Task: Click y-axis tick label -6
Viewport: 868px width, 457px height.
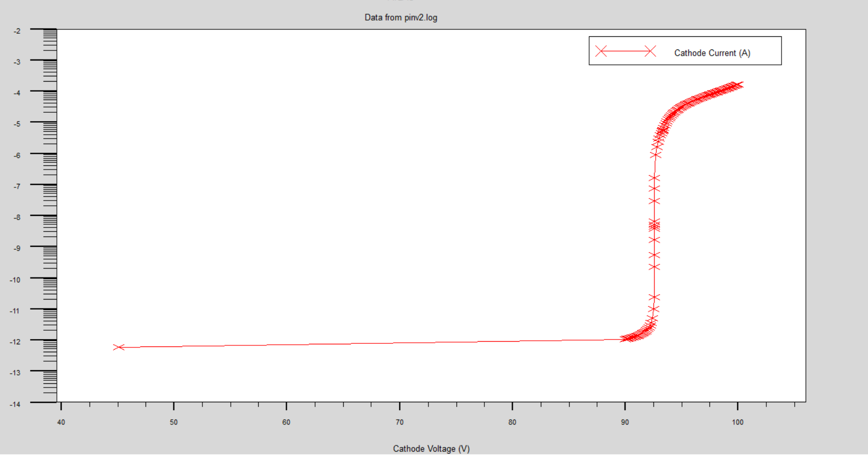Action: [x=17, y=155]
